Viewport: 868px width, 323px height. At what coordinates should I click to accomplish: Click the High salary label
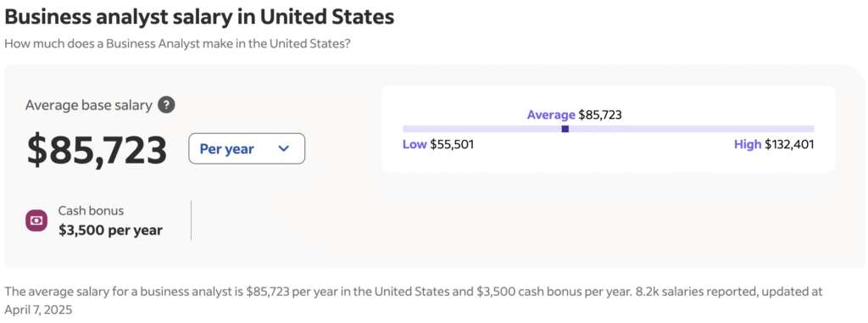coord(748,145)
